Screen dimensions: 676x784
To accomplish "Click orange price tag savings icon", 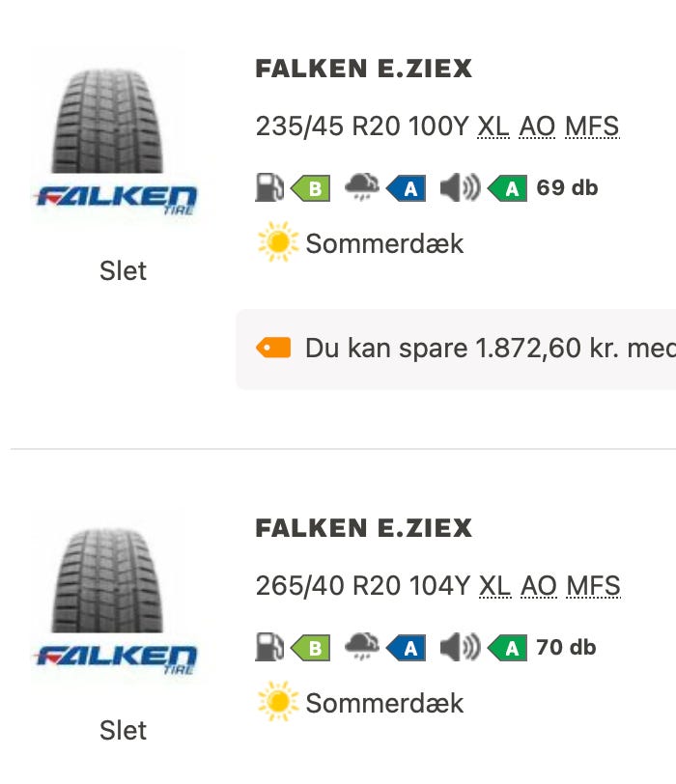I will (273, 348).
